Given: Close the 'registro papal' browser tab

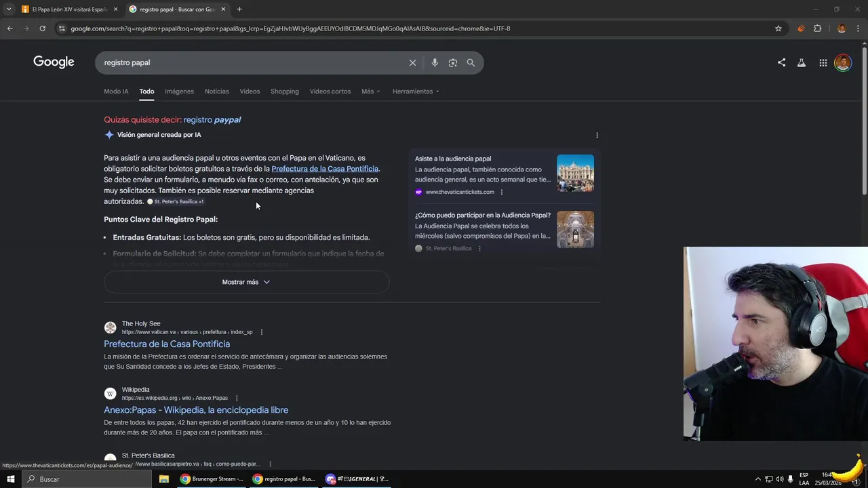Looking at the screenshot, I should pos(223,9).
